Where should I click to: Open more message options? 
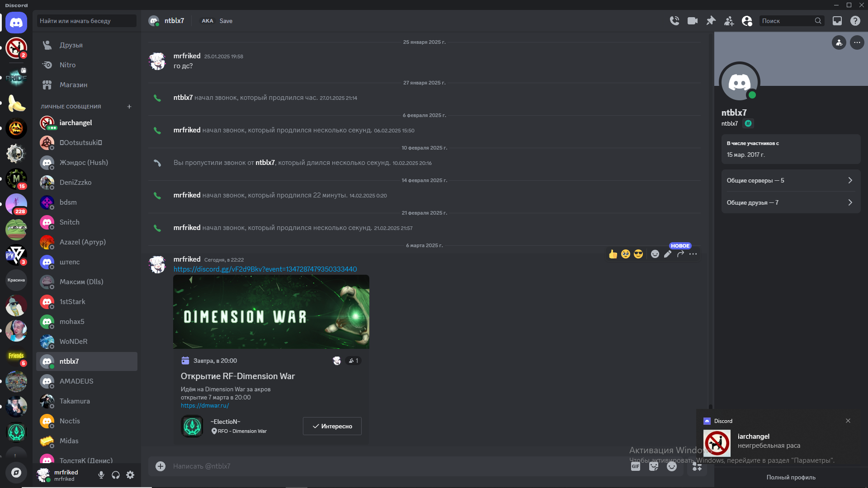pyautogui.click(x=693, y=254)
